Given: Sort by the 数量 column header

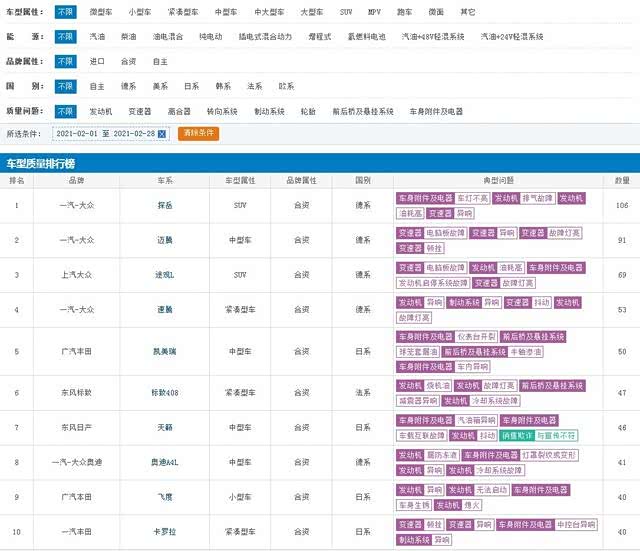Looking at the screenshot, I should [x=622, y=180].
